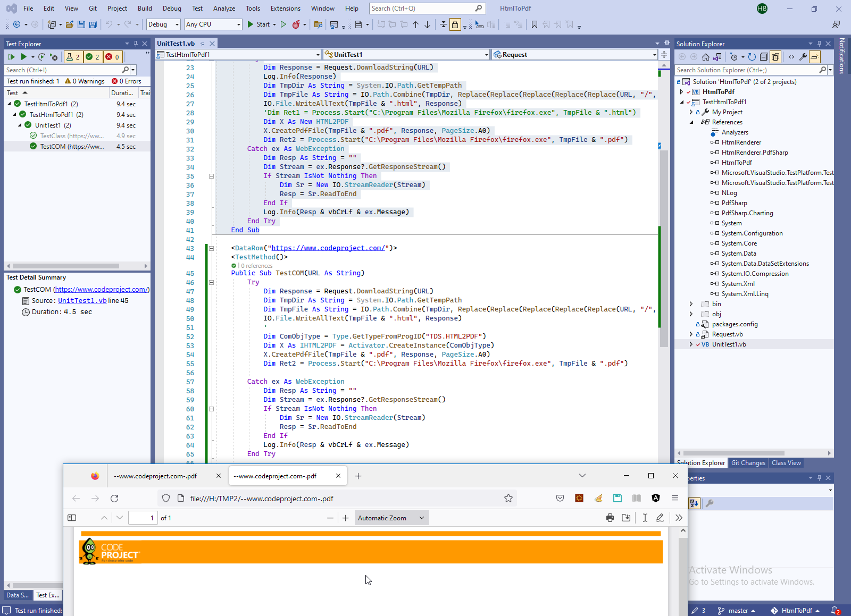Viewport: 851px width, 616px height.
Task: Click Firefox reload page button
Action: pyautogui.click(x=114, y=499)
